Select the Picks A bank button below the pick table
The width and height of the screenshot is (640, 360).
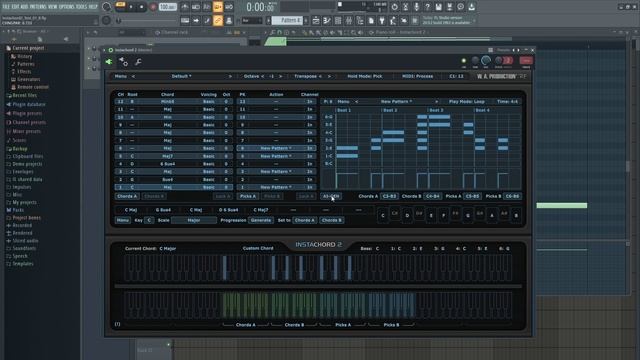coord(248,196)
